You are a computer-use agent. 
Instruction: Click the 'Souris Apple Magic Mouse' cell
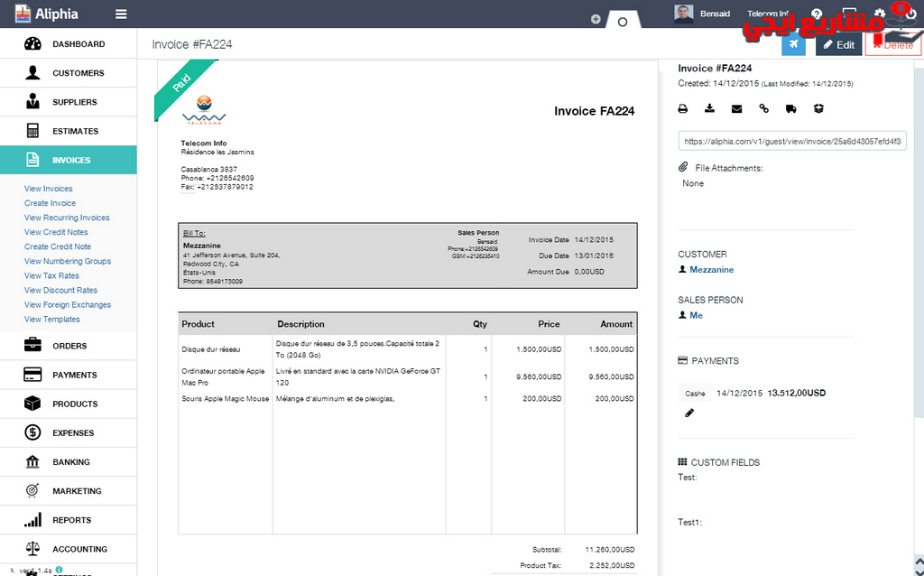click(x=225, y=398)
